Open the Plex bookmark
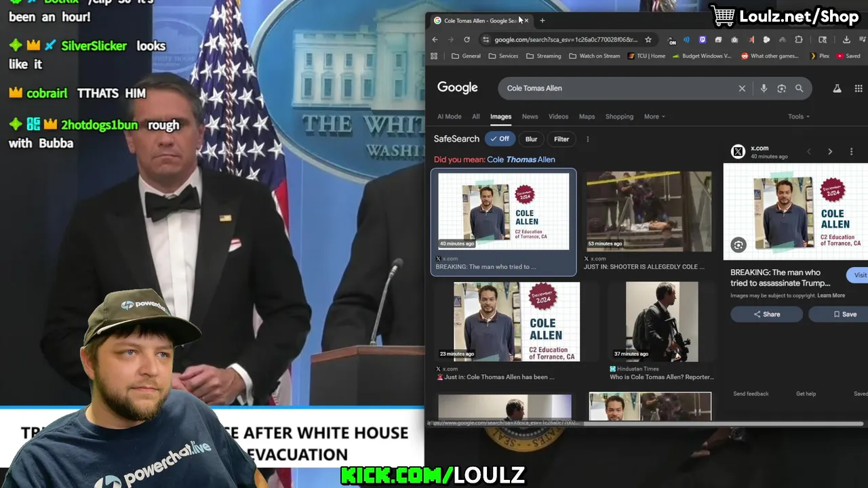Image resolution: width=868 pixels, height=488 pixels. tap(820, 56)
